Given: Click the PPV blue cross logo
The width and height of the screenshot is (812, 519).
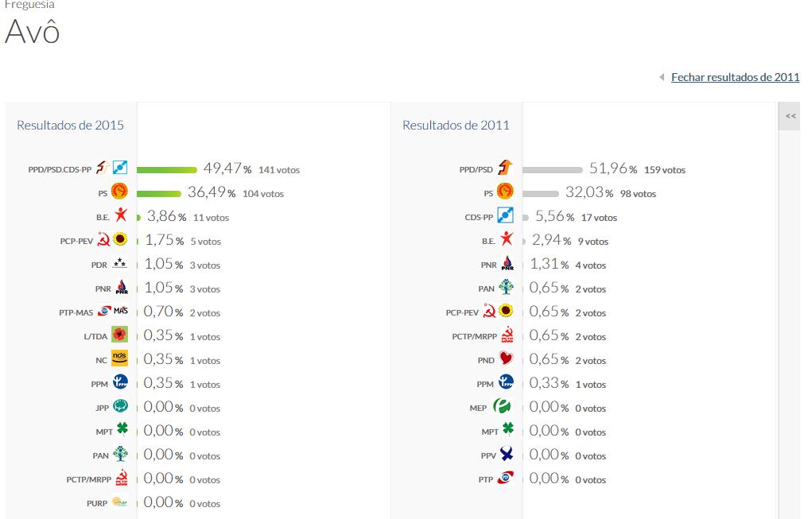Looking at the screenshot, I should tap(505, 455).
